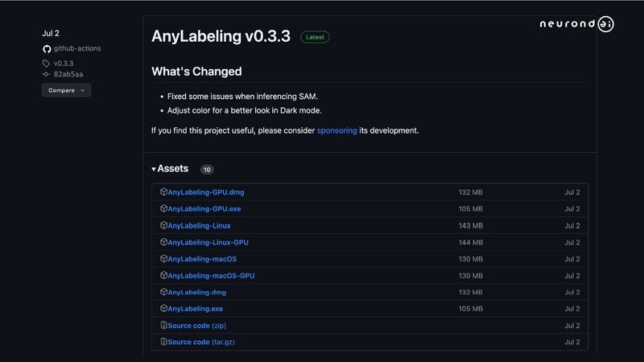Open the Compare dropdown
The image size is (644, 362).
[x=66, y=90]
